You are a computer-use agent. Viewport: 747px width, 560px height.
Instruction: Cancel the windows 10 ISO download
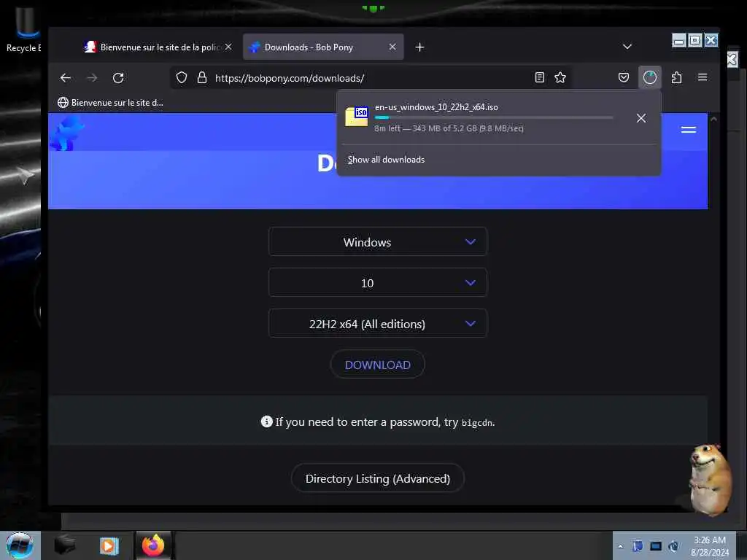641,118
